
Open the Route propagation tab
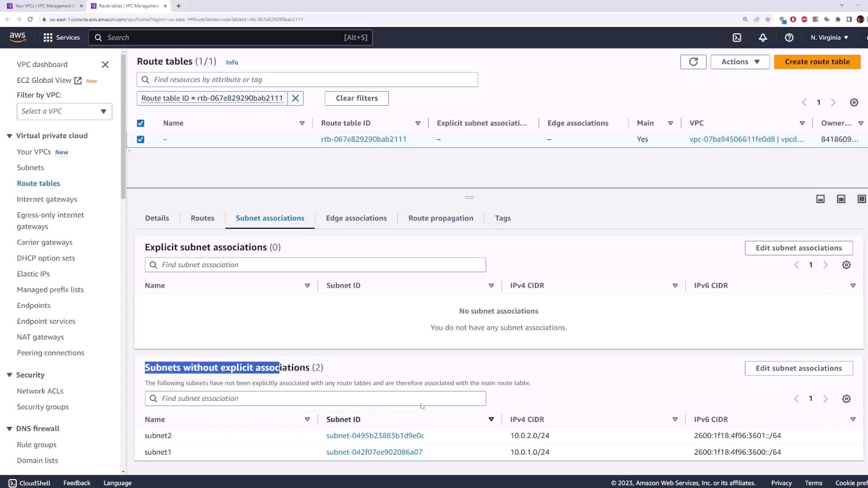[x=441, y=218]
